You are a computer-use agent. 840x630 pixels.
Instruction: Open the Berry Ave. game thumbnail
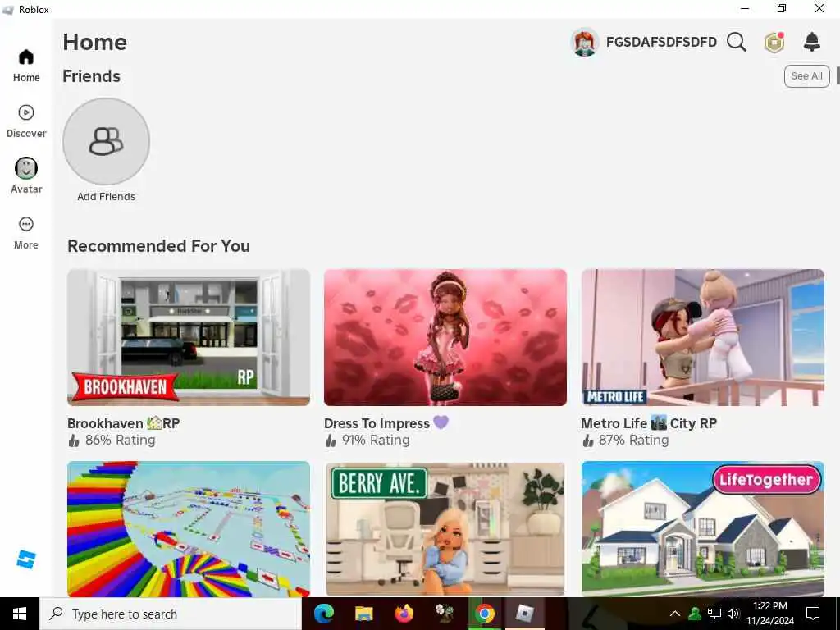pyautogui.click(x=445, y=529)
